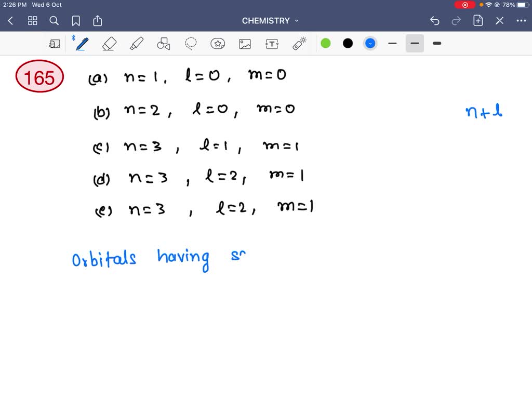Activate the Lasso selection tool
532x399 pixels.
[x=190, y=43]
